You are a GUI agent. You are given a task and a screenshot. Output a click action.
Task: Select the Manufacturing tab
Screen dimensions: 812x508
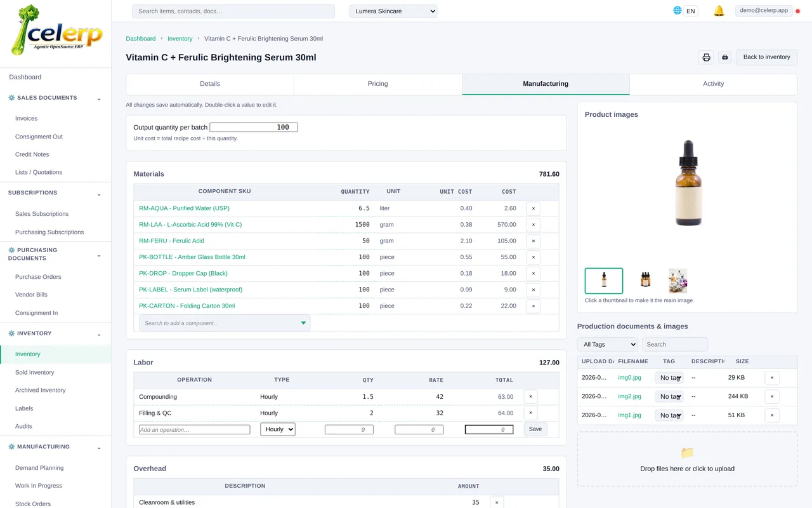coord(546,84)
